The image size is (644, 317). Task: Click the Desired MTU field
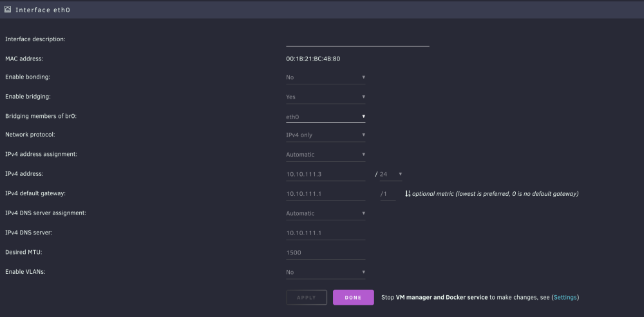click(326, 253)
